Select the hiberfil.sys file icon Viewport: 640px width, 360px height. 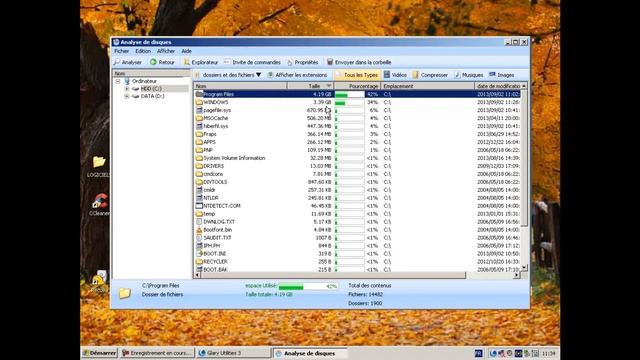tap(199, 126)
